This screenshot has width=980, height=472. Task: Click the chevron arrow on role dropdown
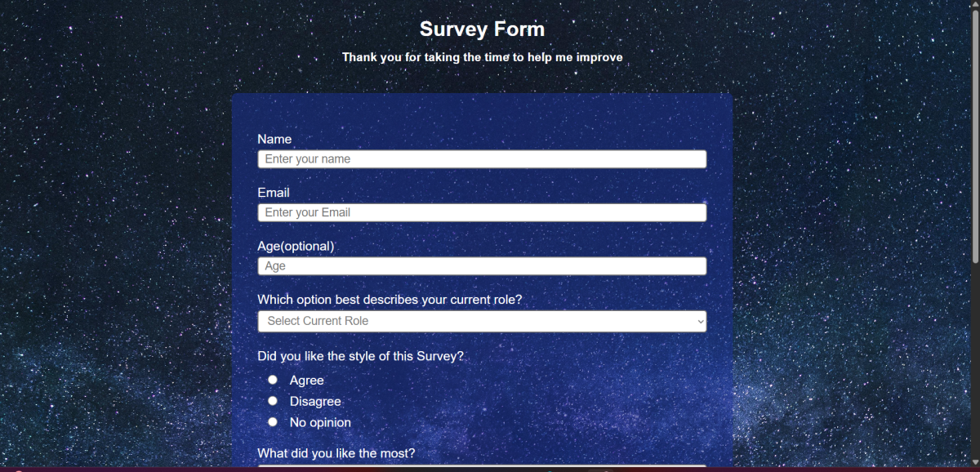pos(700,322)
